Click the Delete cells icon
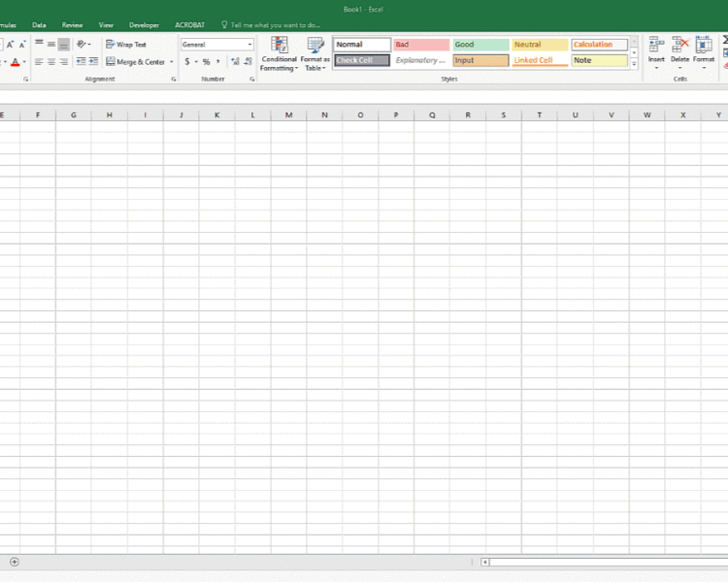Image resolution: width=728 pixels, height=582 pixels. click(x=679, y=45)
